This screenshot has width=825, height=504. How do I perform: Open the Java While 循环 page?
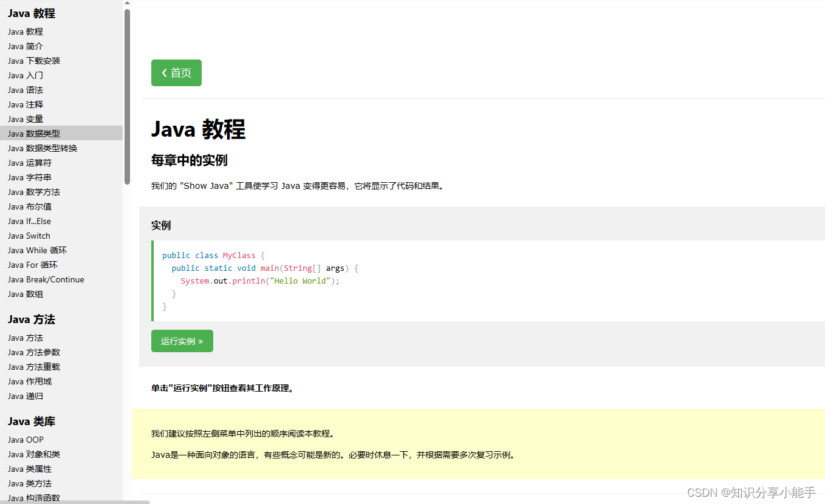[x=37, y=250]
